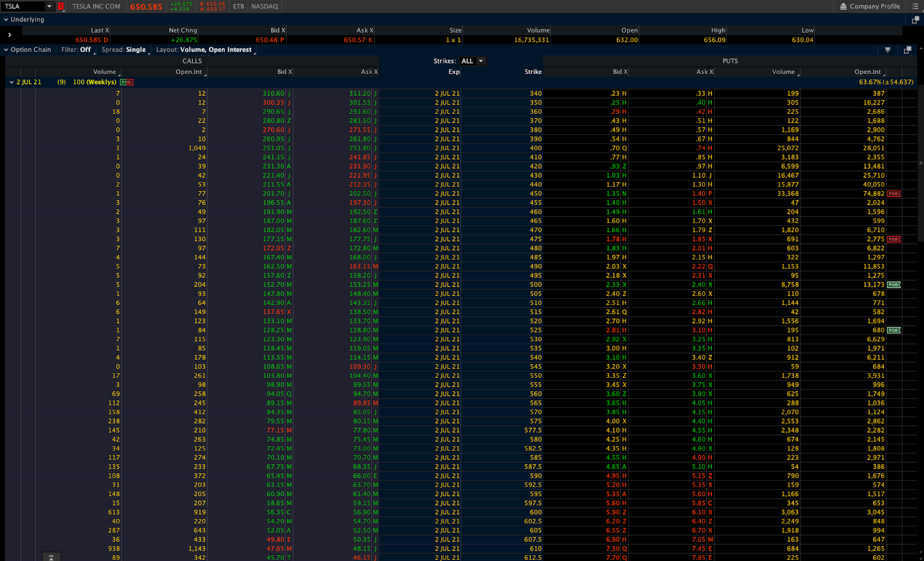924x561 pixels.
Task: Click the 650.585 last price in top bar
Action: coord(146,7)
